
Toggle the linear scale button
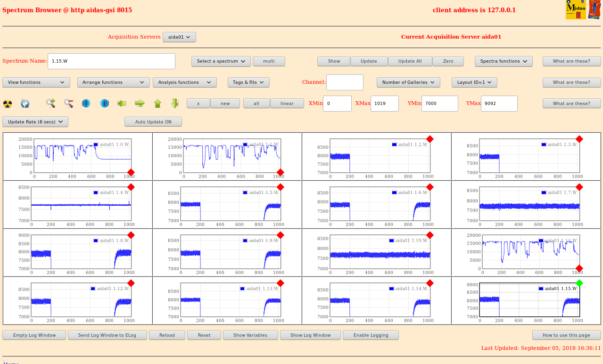pos(287,104)
